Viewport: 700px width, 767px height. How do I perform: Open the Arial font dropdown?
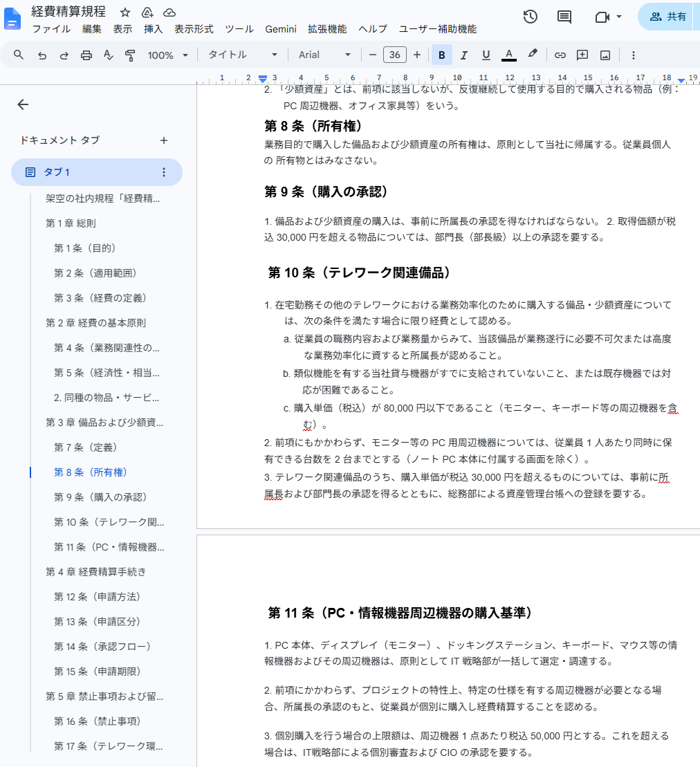click(325, 55)
